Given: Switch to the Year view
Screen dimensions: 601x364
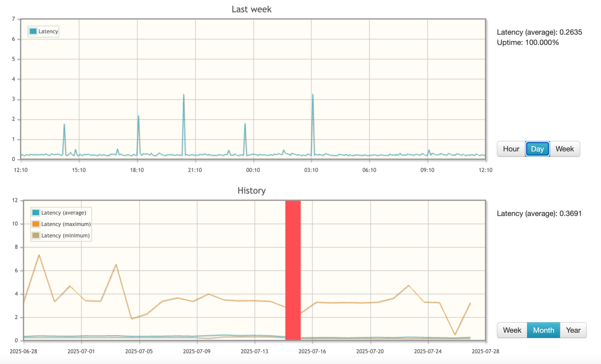Looking at the screenshot, I should [573, 330].
